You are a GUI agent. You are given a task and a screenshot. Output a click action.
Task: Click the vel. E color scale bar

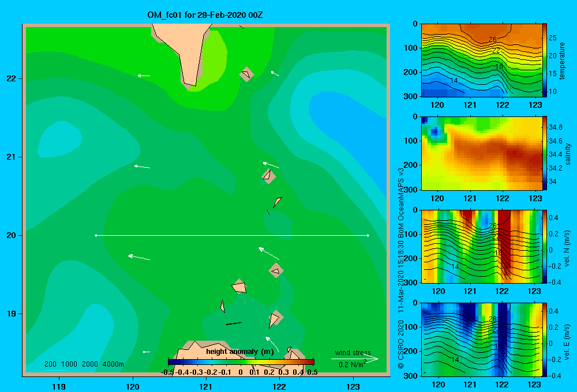(x=545, y=340)
